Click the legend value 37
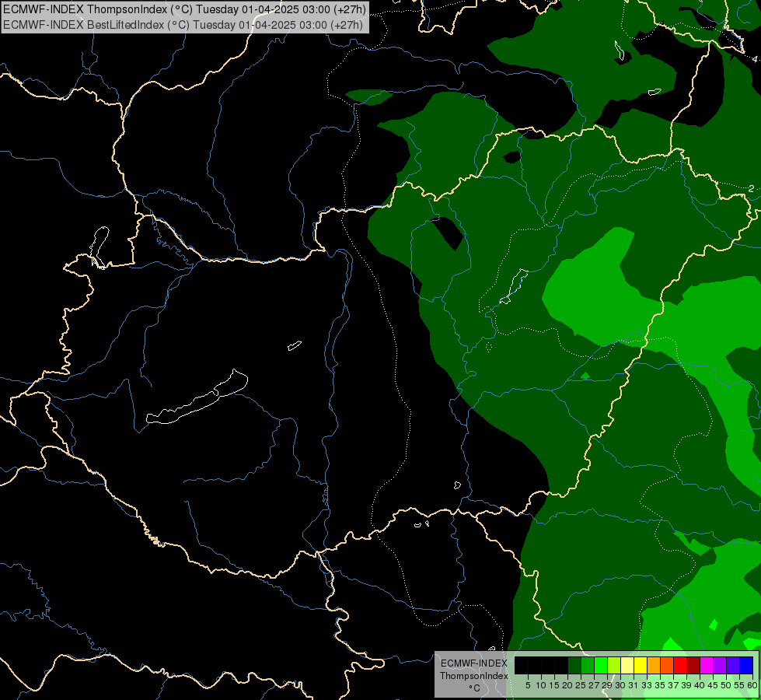 (673, 685)
